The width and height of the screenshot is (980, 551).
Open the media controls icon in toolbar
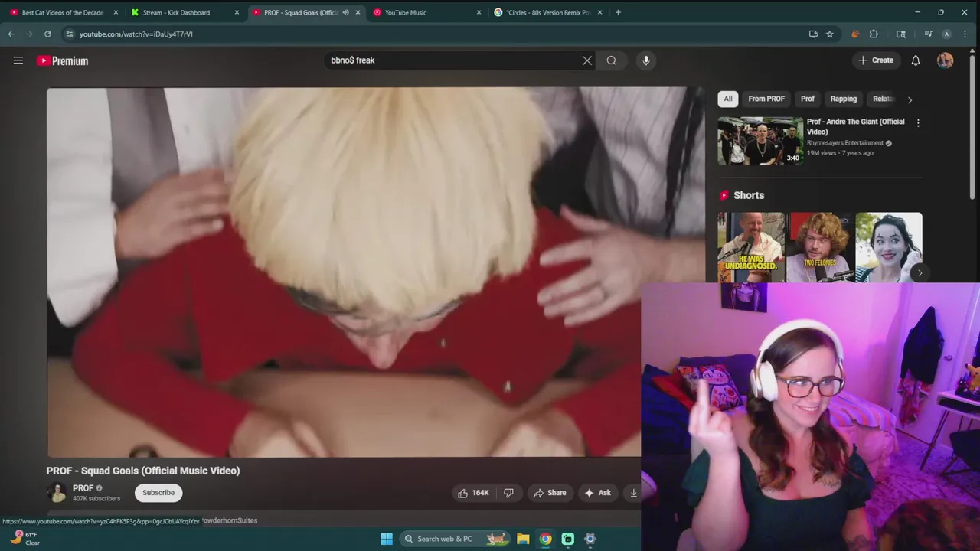coord(928,34)
